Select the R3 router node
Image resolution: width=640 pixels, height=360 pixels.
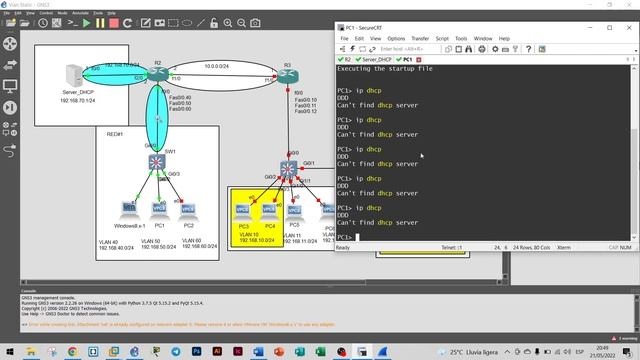point(288,76)
